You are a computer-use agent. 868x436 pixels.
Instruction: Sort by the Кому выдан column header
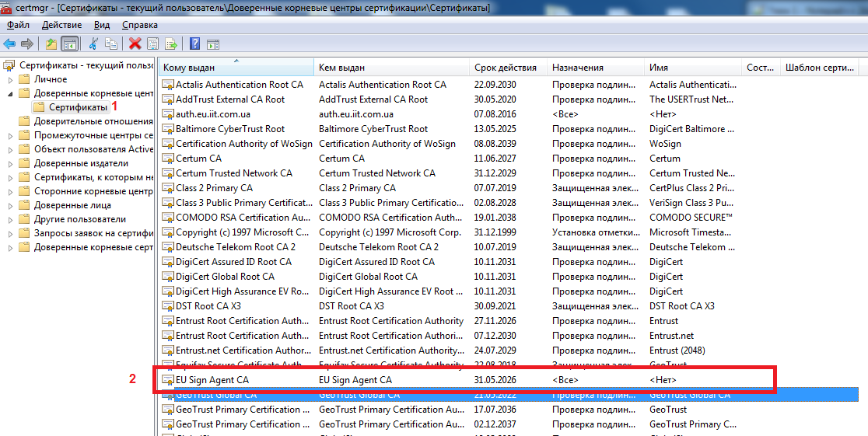[x=236, y=68]
